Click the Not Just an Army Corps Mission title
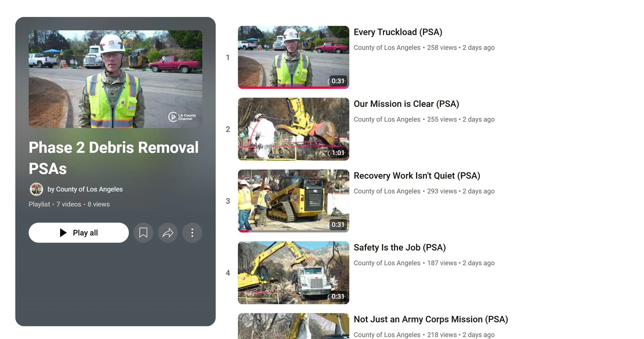The height and width of the screenshot is (339, 644). pos(431,320)
